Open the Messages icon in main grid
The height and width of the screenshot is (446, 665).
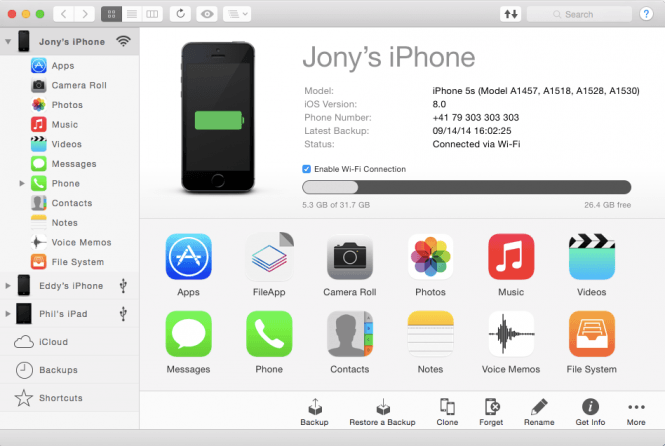pyautogui.click(x=188, y=334)
